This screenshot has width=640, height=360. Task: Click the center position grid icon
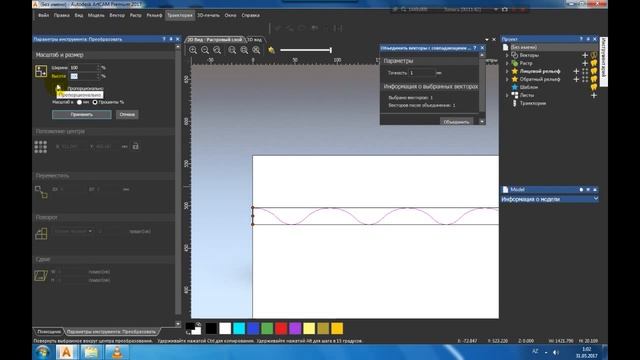[x=40, y=147]
